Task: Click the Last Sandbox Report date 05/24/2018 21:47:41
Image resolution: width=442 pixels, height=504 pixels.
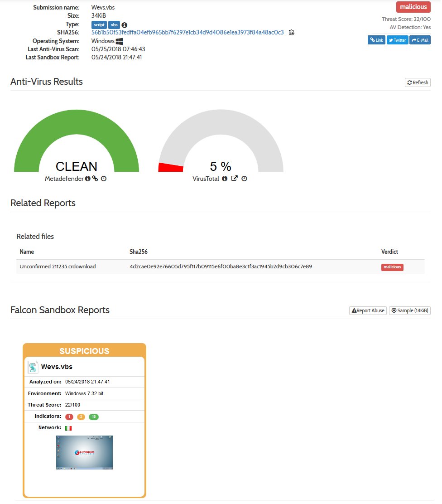Action: click(116, 58)
